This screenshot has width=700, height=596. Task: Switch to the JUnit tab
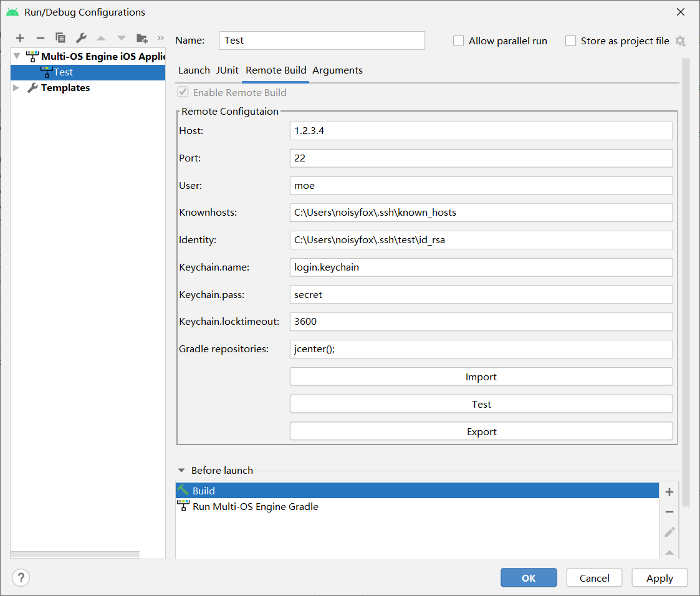(x=228, y=70)
